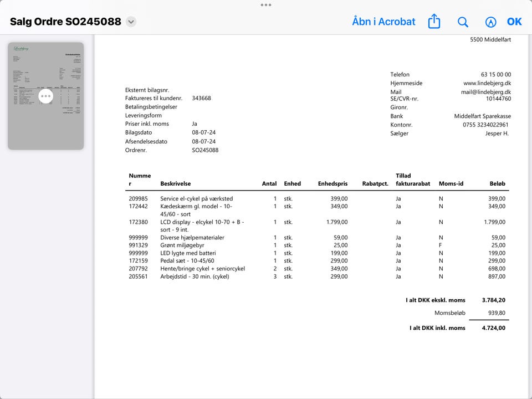Viewport: 532px width, 399px height.
Task: Click 'Pedal sæt - 10-45/60' line
Action: pyautogui.click(x=187, y=260)
